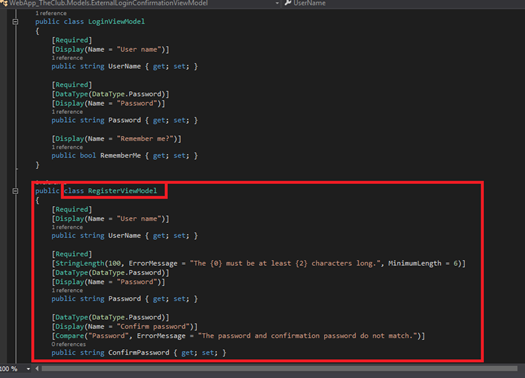Viewport: 525px width, 378px height.
Task: Click the 'do not match' error message string
Action: (307, 336)
